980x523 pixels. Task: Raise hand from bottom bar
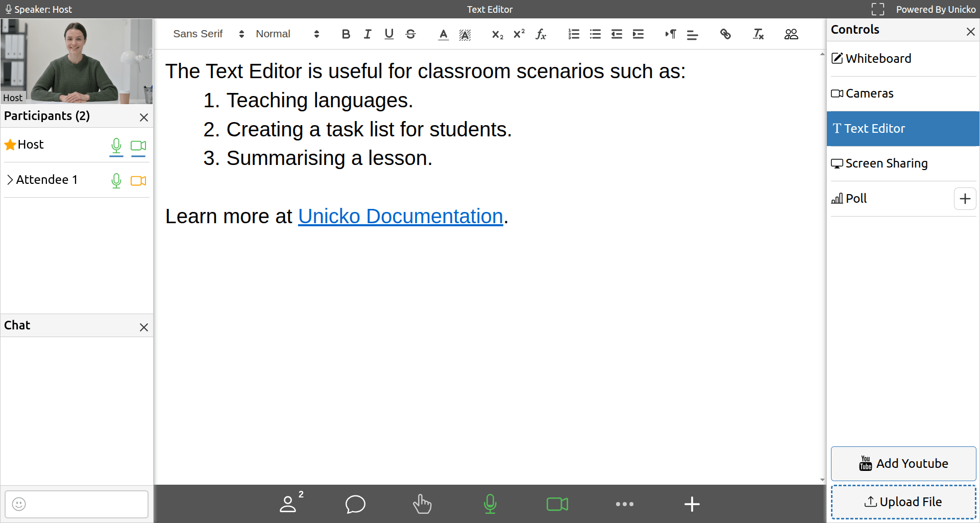422,504
